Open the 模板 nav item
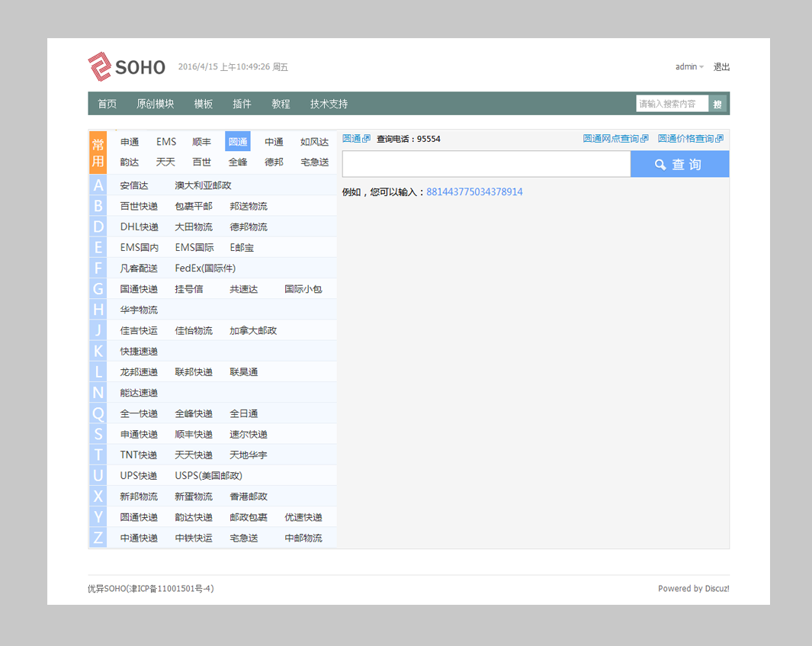812x646 pixels. pos(204,104)
